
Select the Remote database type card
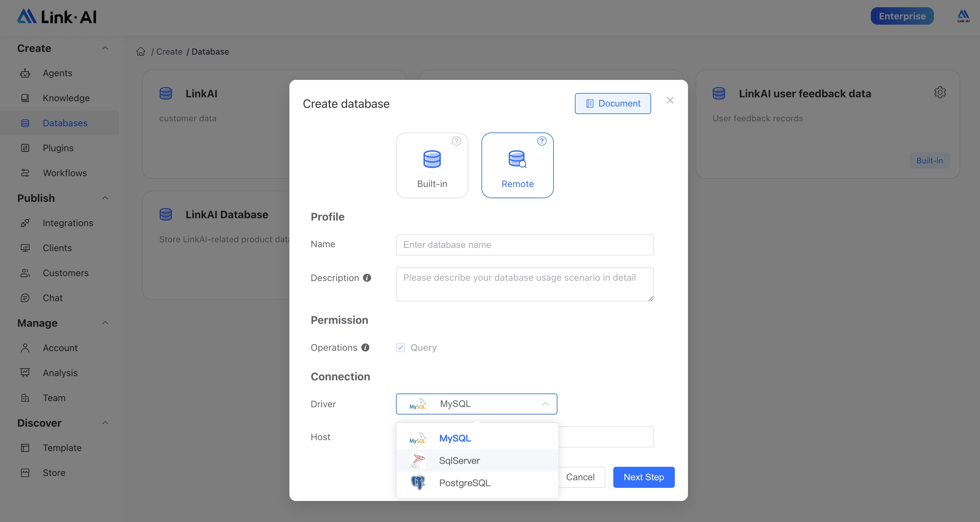[517, 165]
